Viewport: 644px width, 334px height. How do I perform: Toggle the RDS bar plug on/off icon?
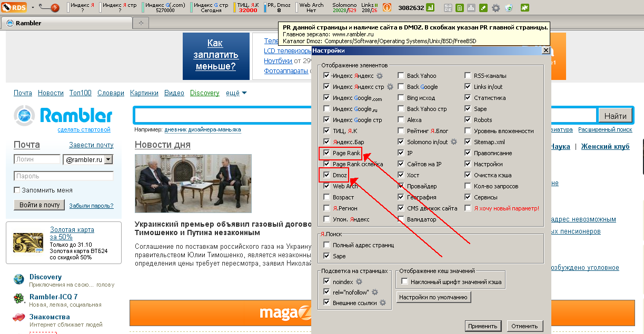48,8
